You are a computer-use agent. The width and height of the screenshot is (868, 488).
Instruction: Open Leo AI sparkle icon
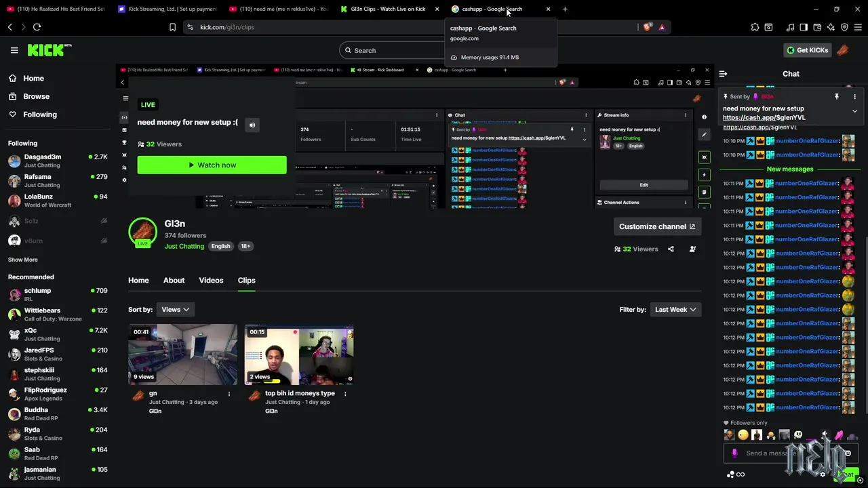[831, 27]
